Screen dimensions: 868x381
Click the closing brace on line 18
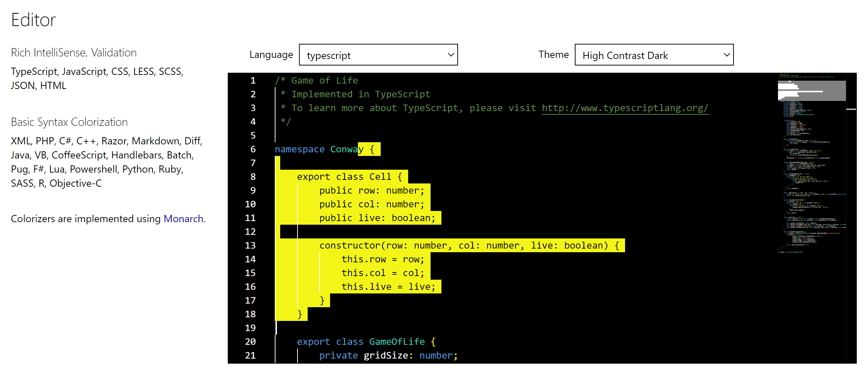pyautogui.click(x=300, y=314)
